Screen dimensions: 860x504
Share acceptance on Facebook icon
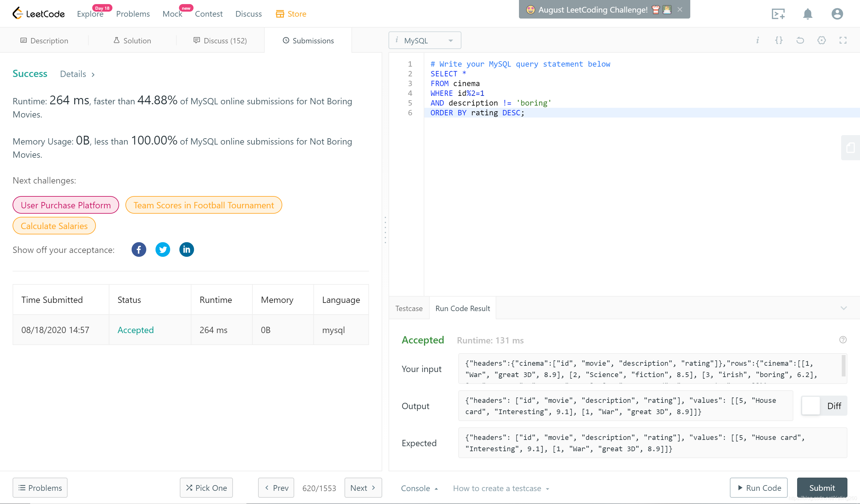click(x=139, y=250)
